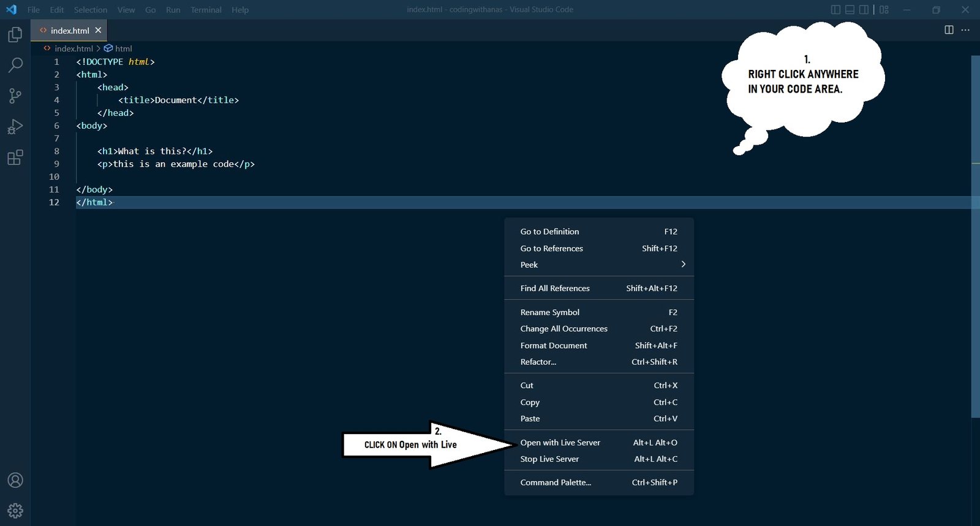Open the Edit menu
Viewport: 980px width, 526px height.
tap(57, 10)
